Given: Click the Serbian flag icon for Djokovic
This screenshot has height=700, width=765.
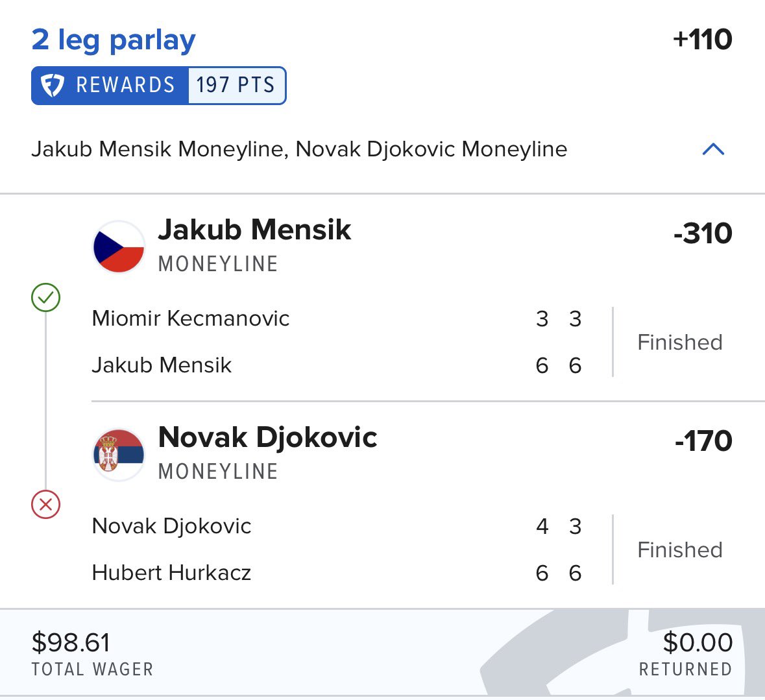Looking at the screenshot, I should (119, 454).
